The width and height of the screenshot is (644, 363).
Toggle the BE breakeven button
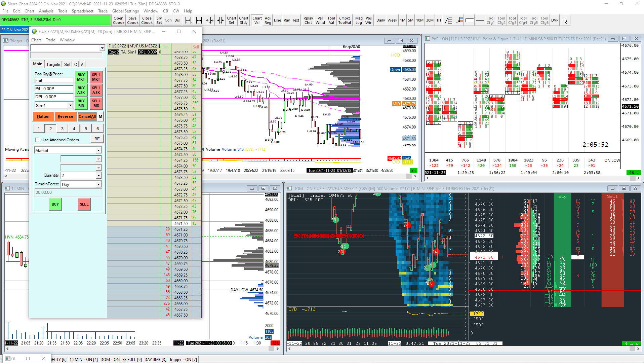tap(97, 139)
